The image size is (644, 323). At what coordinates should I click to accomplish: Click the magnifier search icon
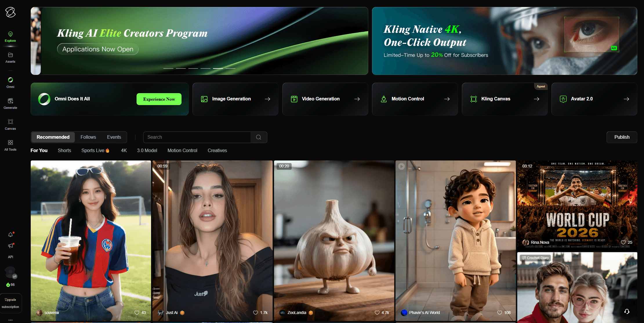tap(259, 137)
